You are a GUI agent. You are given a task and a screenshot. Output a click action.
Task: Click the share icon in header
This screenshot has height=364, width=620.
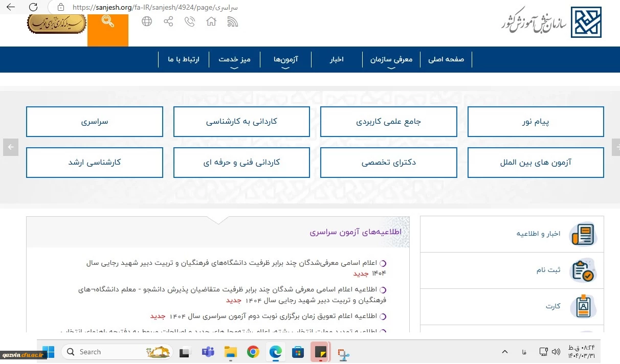coord(168,21)
